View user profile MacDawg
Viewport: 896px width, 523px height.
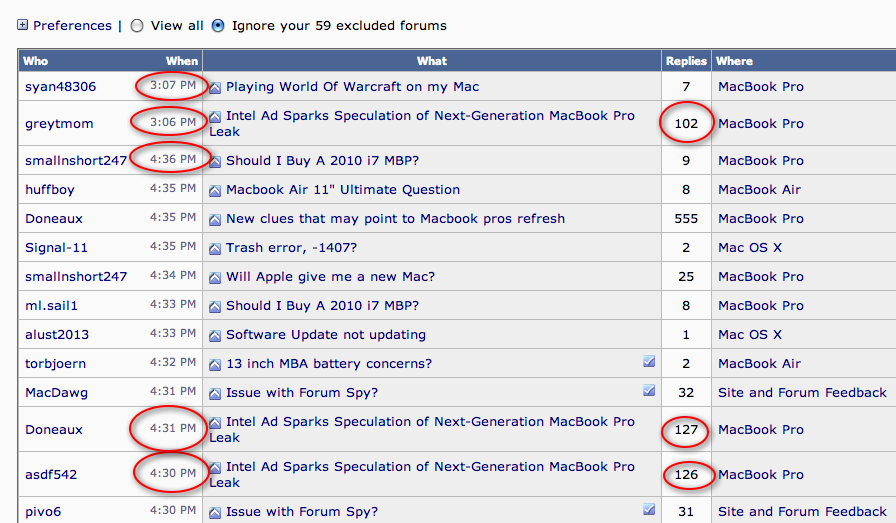(57, 393)
